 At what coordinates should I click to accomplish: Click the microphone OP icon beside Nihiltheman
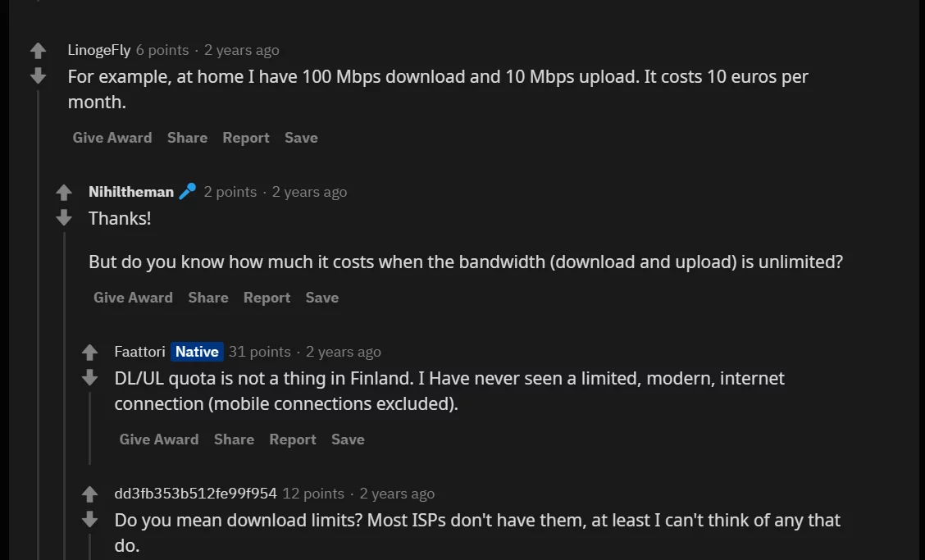click(x=188, y=192)
